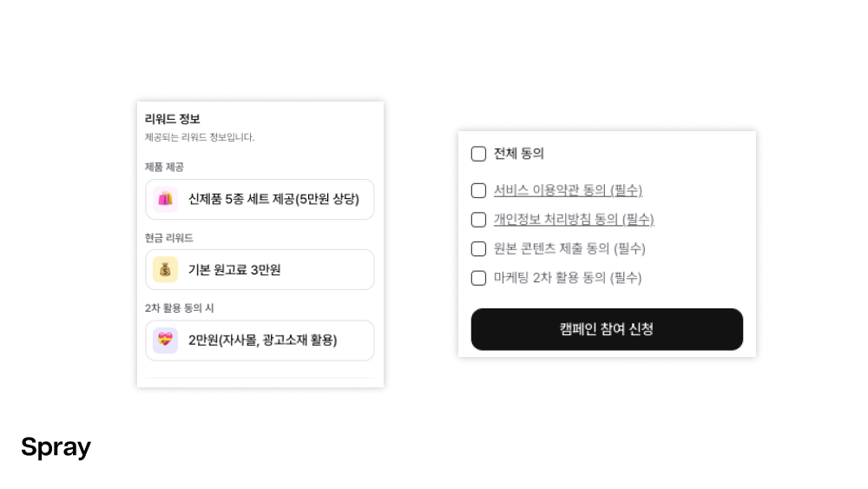The height and width of the screenshot is (489, 868).
Task: Click the heart gift icon for 2차 활용 reward
Action: [x=165, y=340]
